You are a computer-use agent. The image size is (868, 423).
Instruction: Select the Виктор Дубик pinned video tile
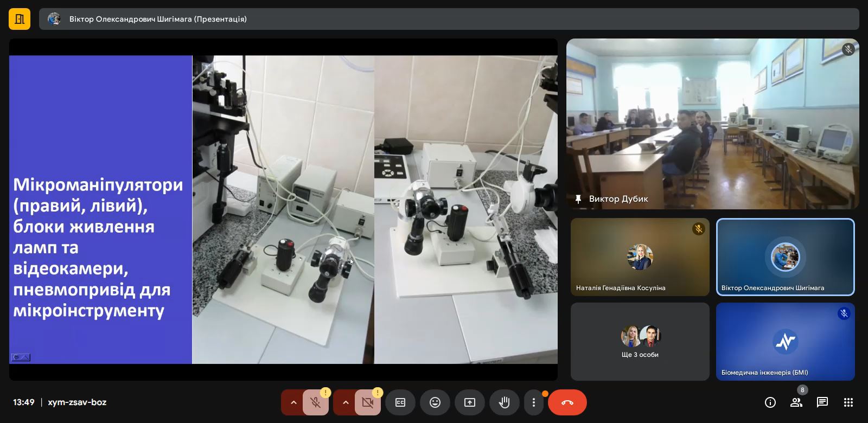(x=713, y=124)
